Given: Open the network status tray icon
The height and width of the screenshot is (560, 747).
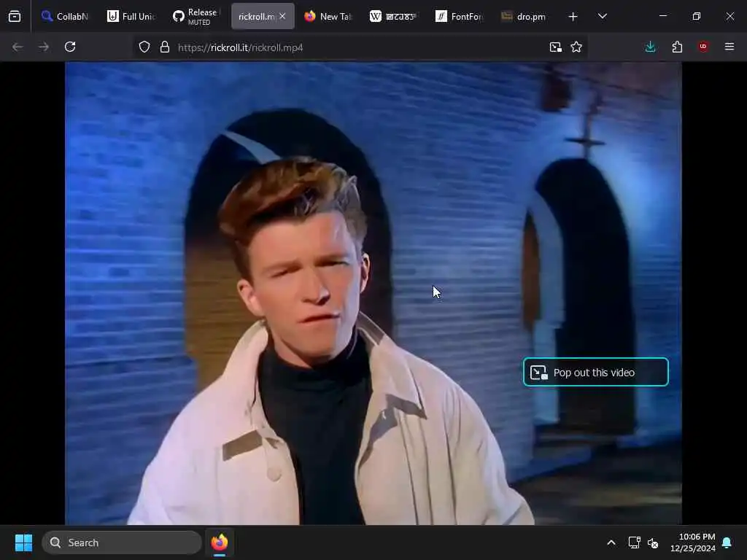Looking at the screenshot, I should (634, 542).
